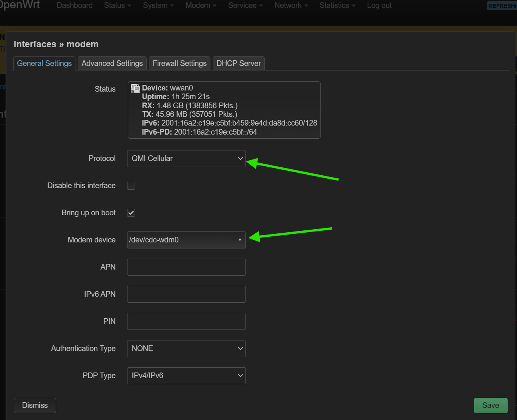Click the Dismiss button
This screenshot has height=420, width=517.
(35, 405)
